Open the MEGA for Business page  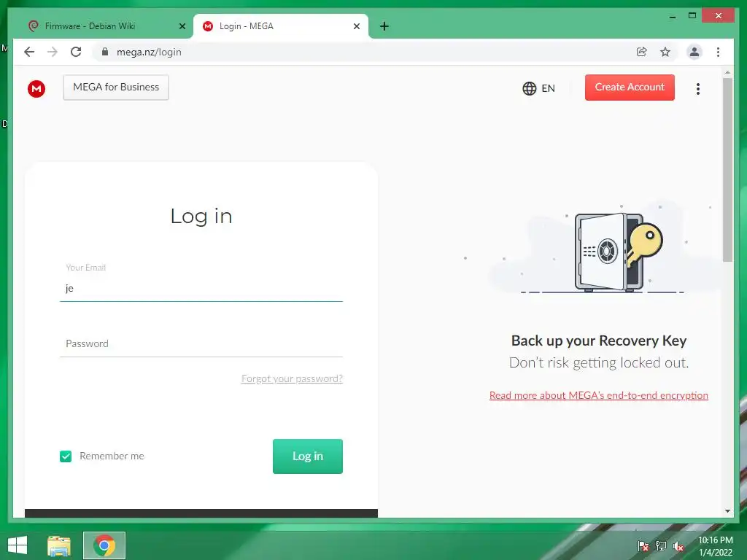coord(116,87)
